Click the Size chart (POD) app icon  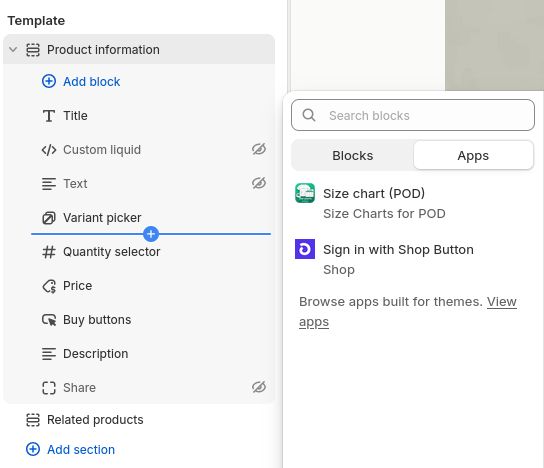(305, 193)
